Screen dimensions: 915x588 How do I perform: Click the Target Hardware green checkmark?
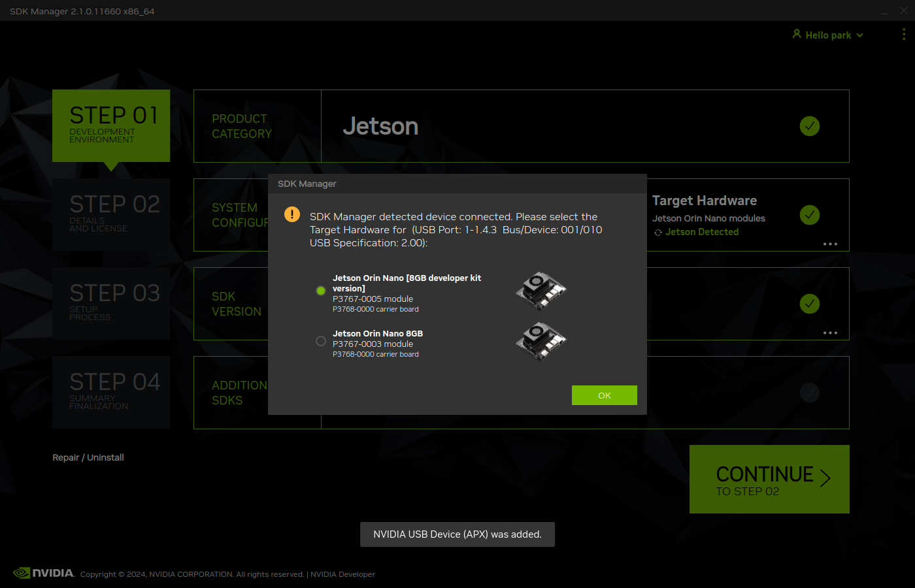coord(810,215)
